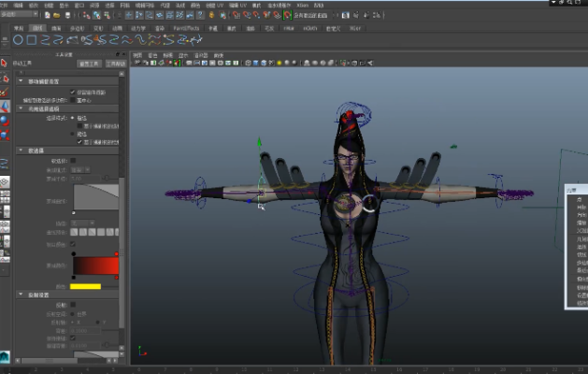The width and height of the screenshot is (588, 374).
Task: Collapse the Reflection Settings section
Action: point(21,295)
